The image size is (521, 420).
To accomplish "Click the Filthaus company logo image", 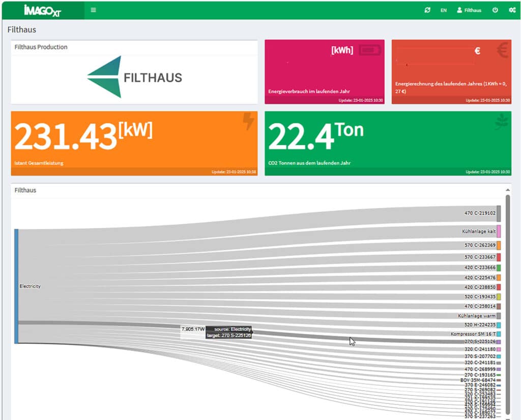I will (135, 77).
